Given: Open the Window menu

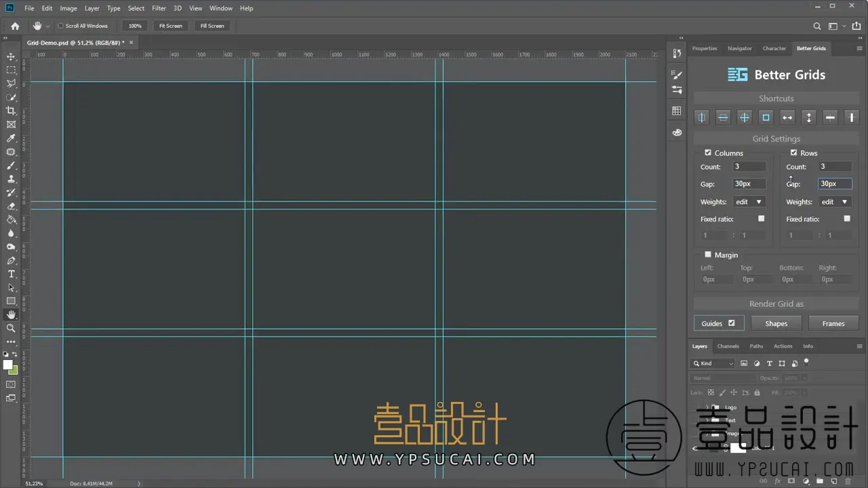Looking at the screenshot, I should (x=221, y=8).
